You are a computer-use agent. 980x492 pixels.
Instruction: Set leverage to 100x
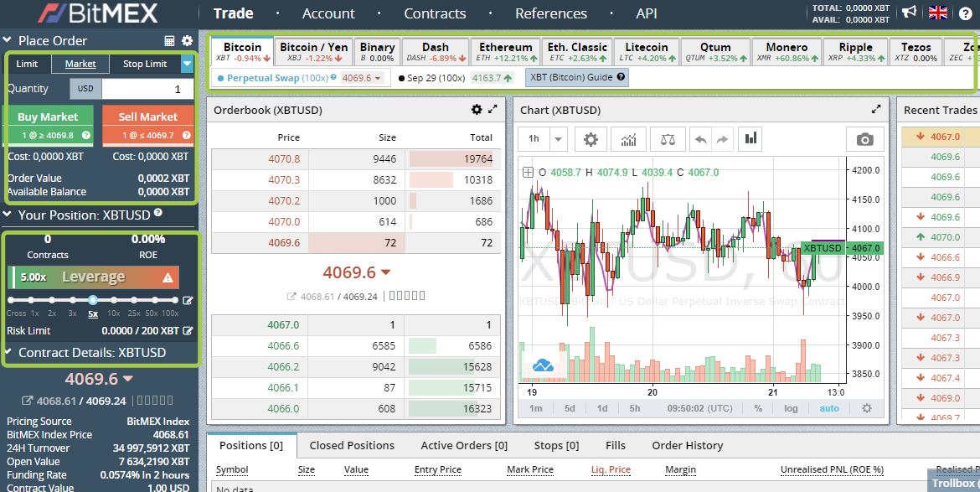(170, 313)
